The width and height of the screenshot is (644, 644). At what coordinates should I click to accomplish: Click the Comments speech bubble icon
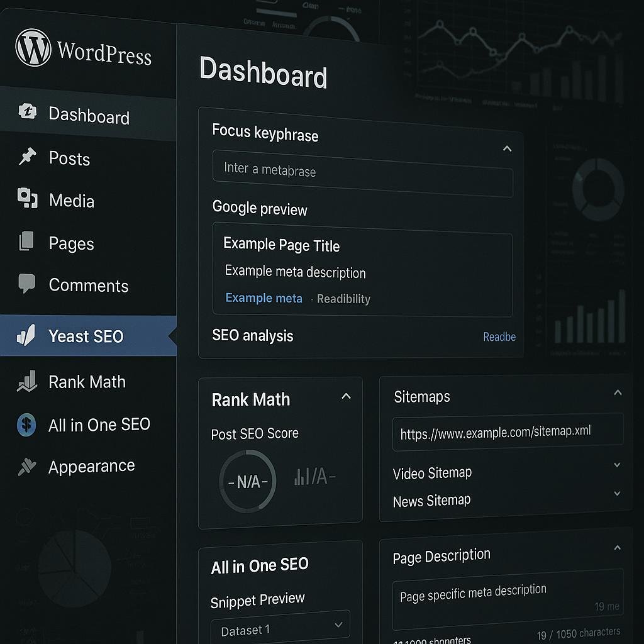(x=26, y=283)
